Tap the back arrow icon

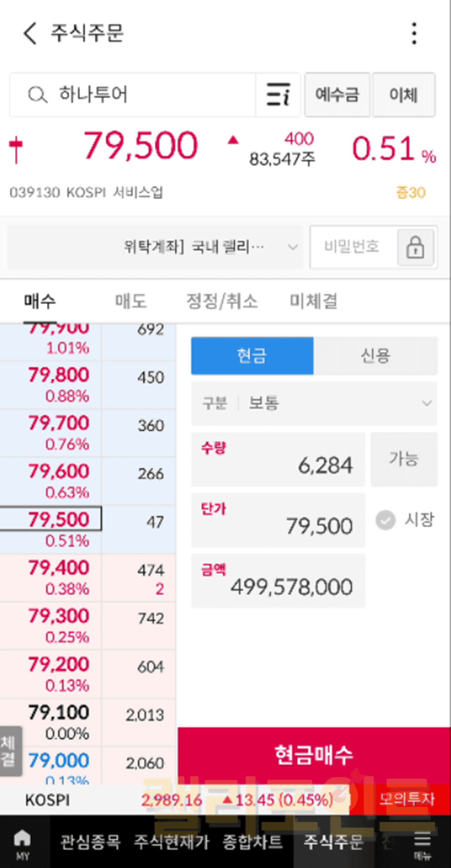tap(30, 33)
